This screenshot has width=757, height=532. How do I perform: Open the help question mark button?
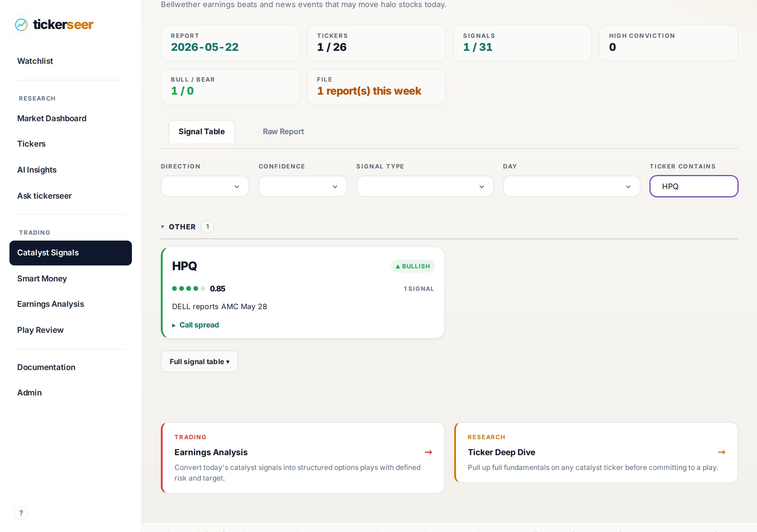pos(21,513)
